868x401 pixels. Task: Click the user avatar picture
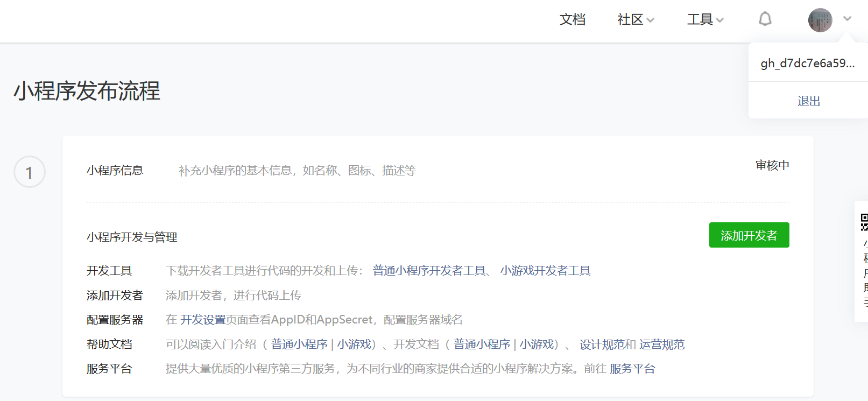point(820,20)
